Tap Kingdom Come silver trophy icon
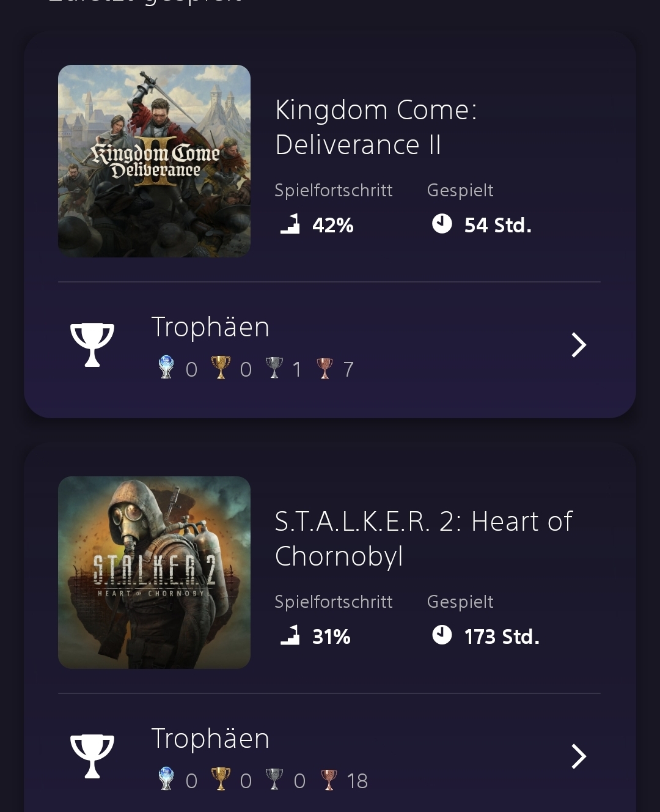Image resolution: width=660 pixels, height=812 pixels. 274,368
